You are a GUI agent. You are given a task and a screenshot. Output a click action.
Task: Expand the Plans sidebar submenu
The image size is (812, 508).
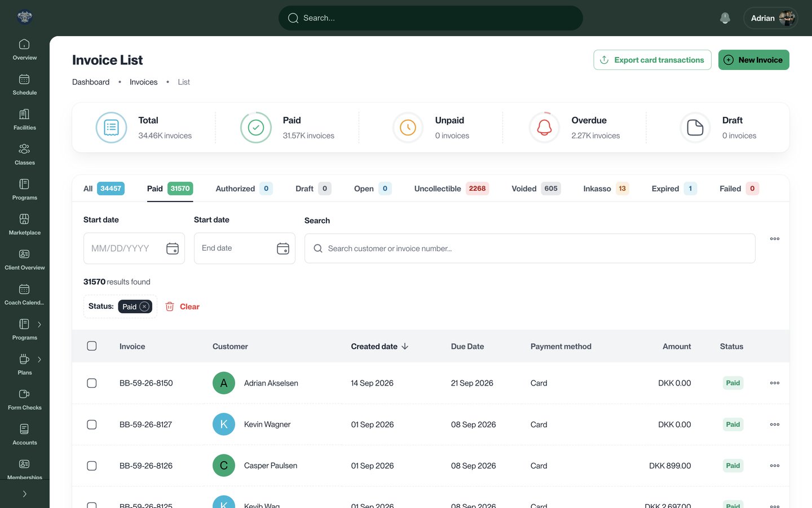(39, 360)
